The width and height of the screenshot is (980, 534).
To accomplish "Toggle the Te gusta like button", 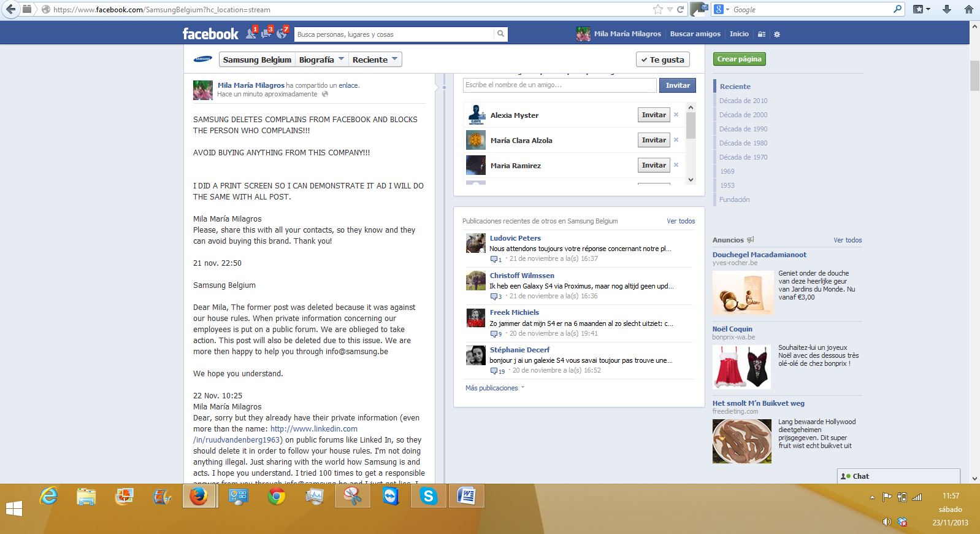I will click(662, 60).
